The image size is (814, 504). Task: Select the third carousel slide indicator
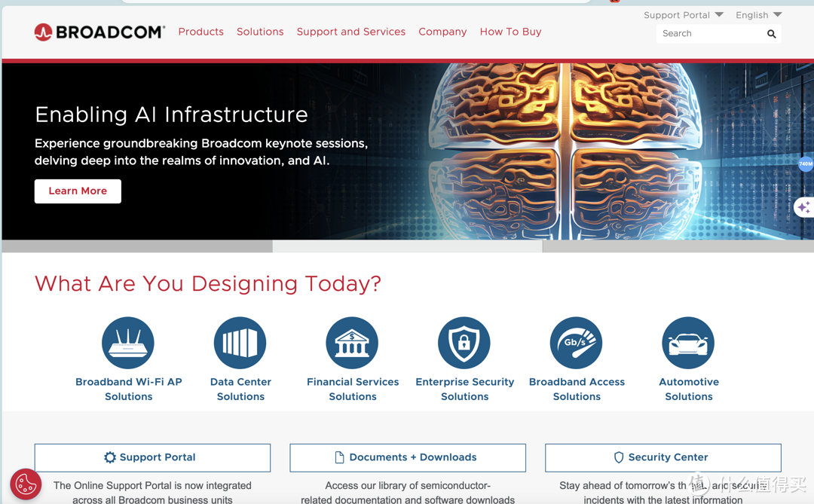click(678, 246)
